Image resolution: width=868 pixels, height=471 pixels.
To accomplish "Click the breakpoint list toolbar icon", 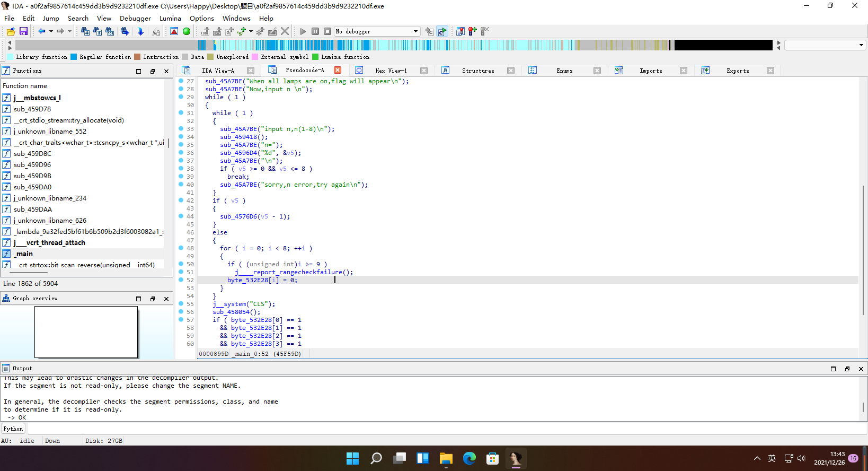I will (x=460, y=31).
